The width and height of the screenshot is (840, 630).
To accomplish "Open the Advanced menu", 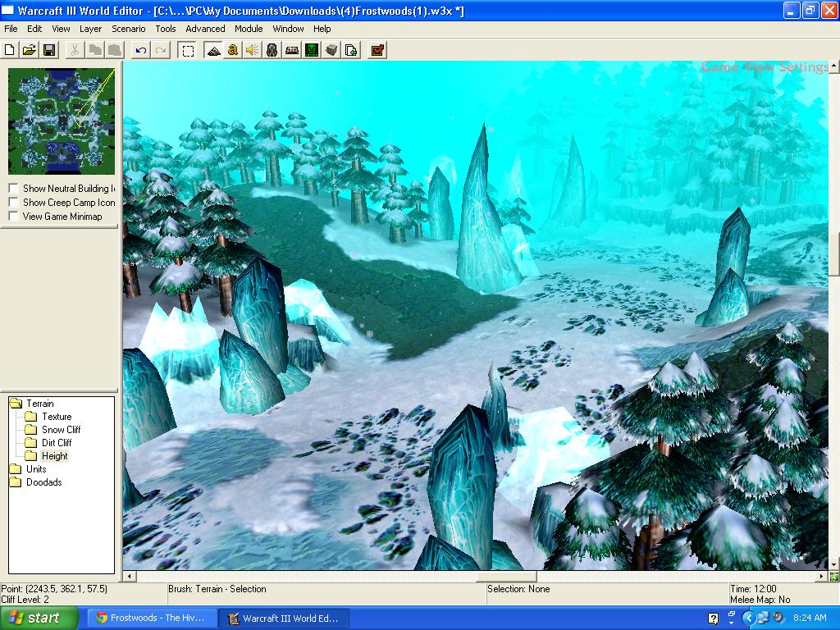I will coord(205,29).
